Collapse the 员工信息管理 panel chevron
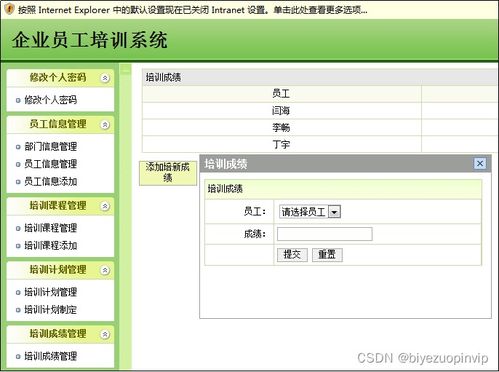The height and width of the screenshot is (372, 499). pyautogui.click(x=105, y=125)
